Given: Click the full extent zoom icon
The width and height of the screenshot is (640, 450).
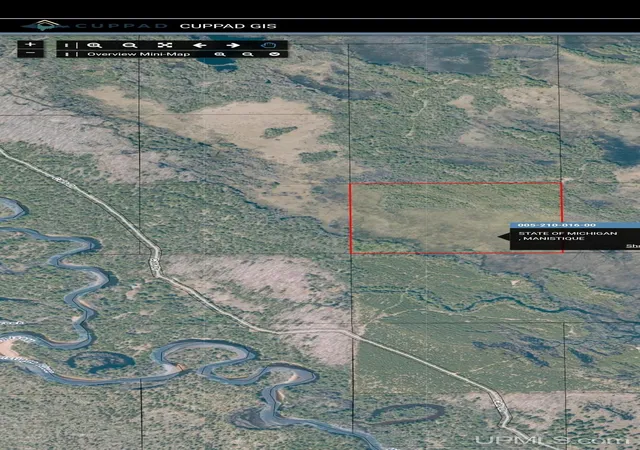Looking at the screenshot, I should pos(165,45).
